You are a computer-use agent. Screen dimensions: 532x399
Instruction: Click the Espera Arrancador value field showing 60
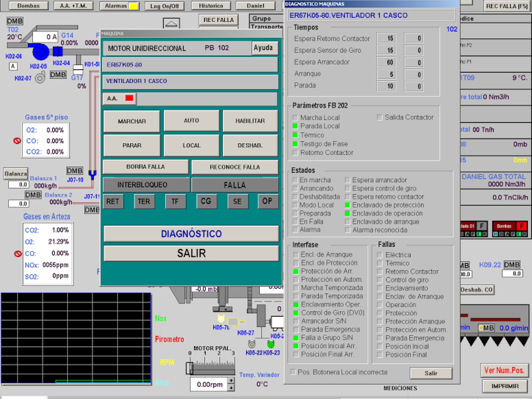pyautogui.click(x=386, y=62)
